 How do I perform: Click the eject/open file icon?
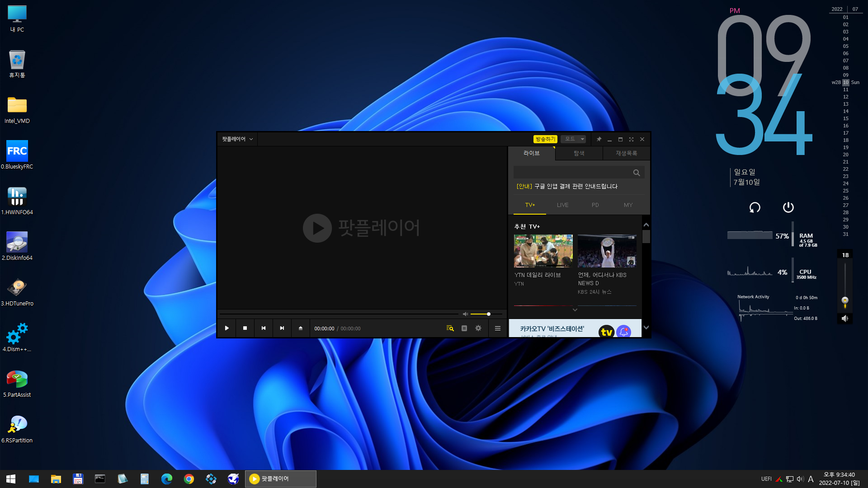click(301, 328)
